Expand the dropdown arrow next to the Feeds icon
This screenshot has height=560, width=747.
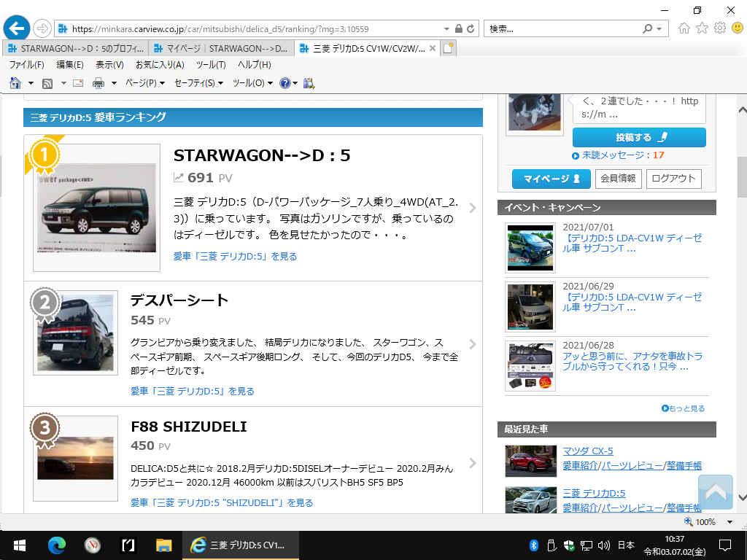coord(63,83)
